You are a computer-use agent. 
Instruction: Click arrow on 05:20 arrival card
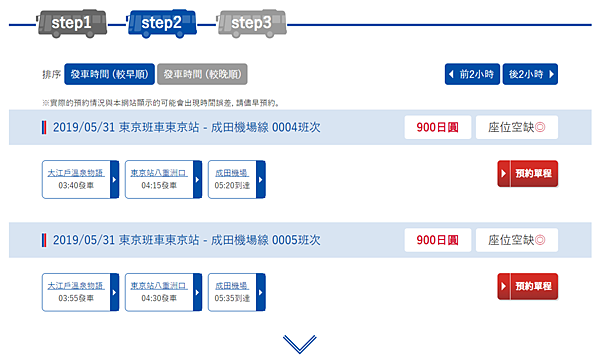click(261, 179)
